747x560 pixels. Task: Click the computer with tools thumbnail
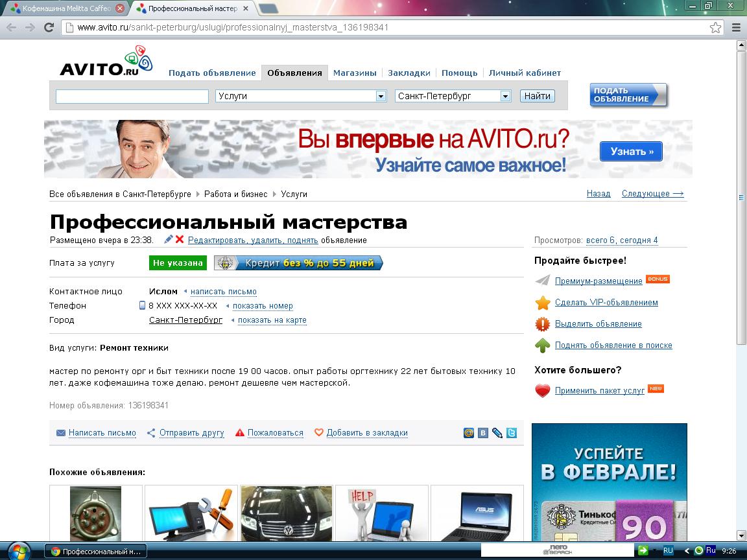tap(191, 513)
